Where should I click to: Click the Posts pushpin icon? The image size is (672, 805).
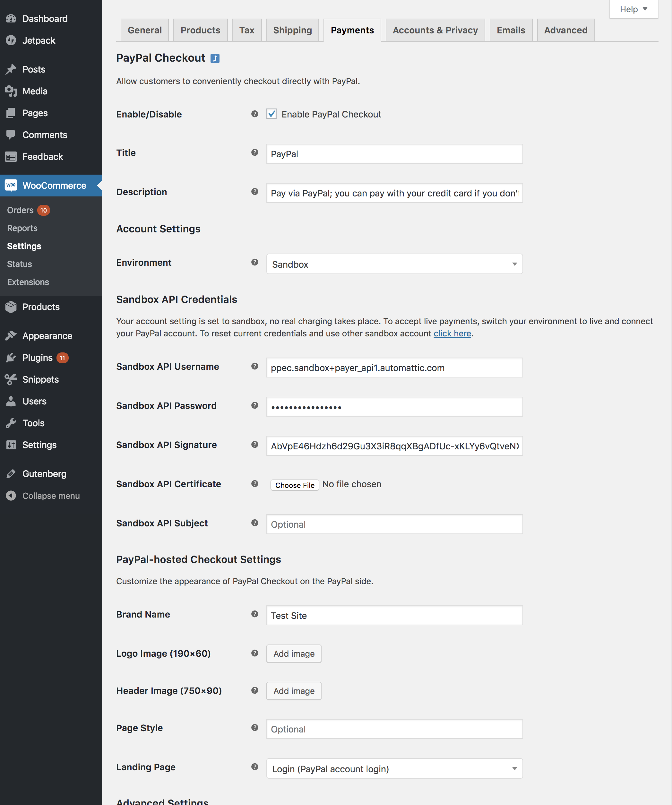click(11, 69)
